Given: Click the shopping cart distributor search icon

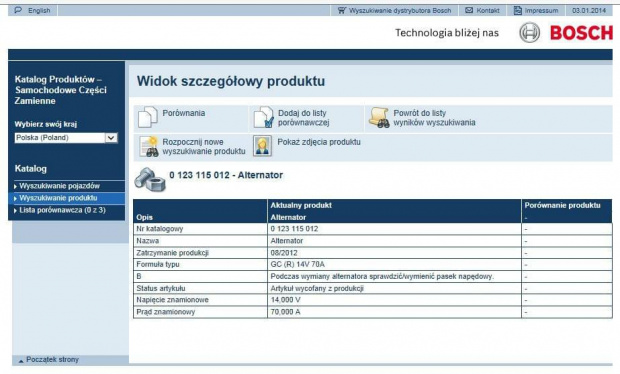Looking at the screenshot, I should [x=342, y=10].
